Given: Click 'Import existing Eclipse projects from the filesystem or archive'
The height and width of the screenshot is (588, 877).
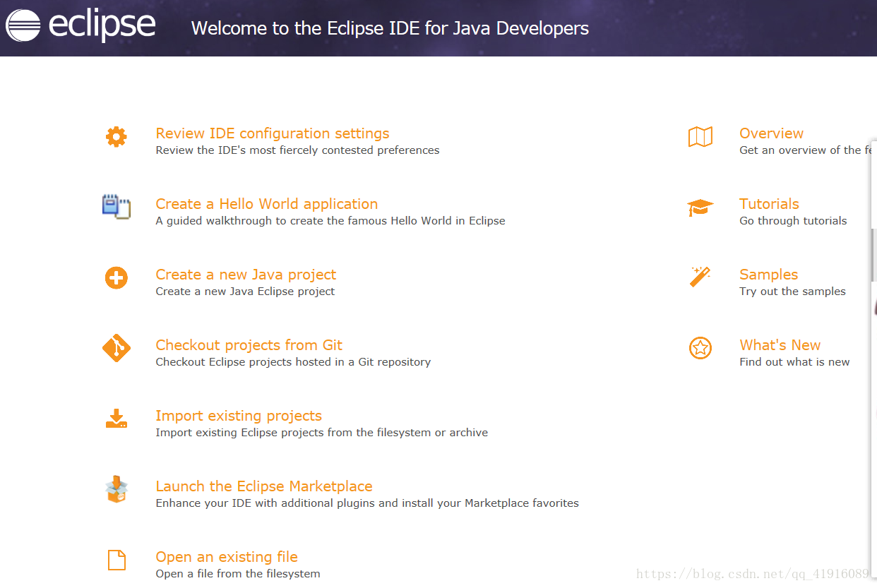Looking at the screenshot, I should point(321,433).
